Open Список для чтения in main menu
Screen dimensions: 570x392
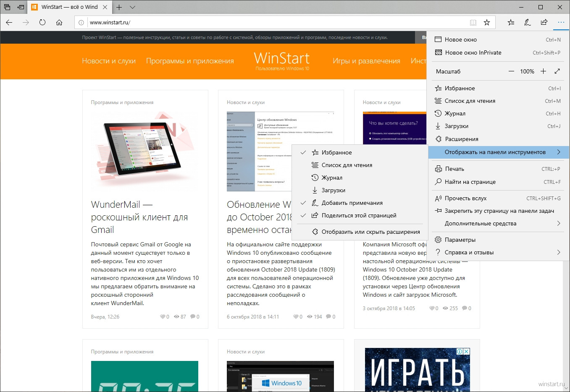point(498,101)
